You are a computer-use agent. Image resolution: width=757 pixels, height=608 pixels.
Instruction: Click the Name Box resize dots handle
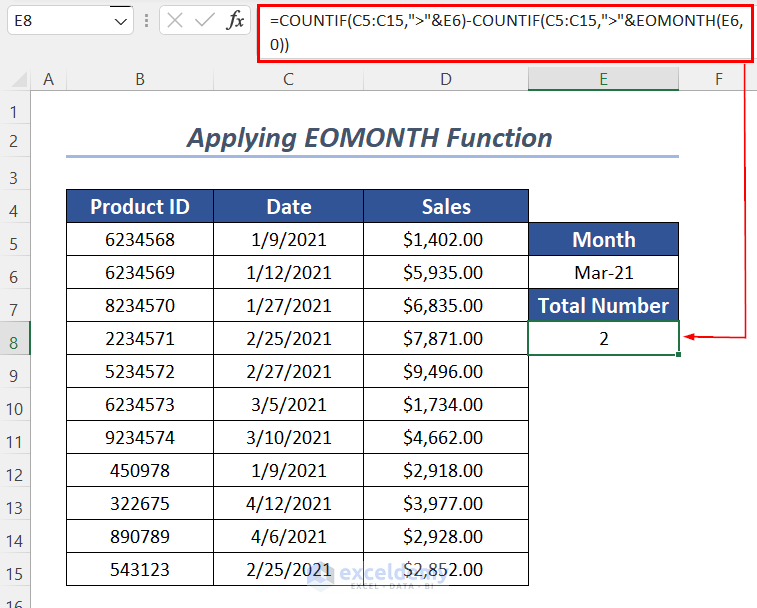[147, 20]
